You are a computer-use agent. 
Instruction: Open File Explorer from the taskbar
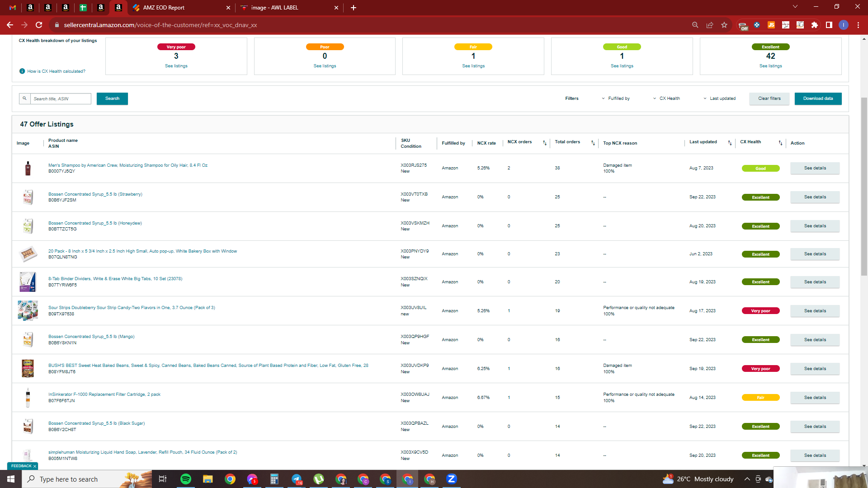[x=208, y=479]
